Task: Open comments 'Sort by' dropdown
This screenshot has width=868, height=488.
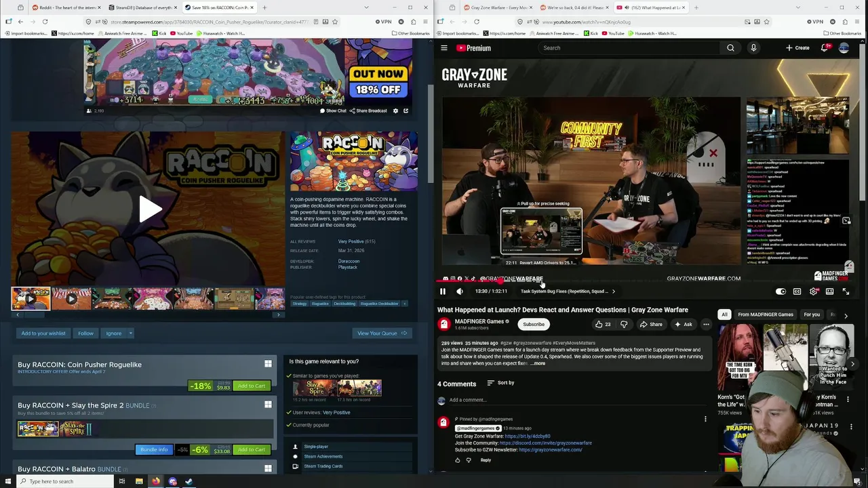Action: (500, 383)
